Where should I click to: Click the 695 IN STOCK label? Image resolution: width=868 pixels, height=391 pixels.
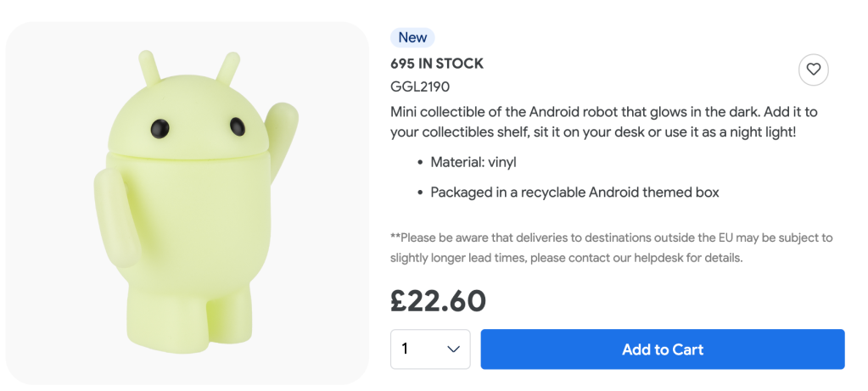pos(437,64)
